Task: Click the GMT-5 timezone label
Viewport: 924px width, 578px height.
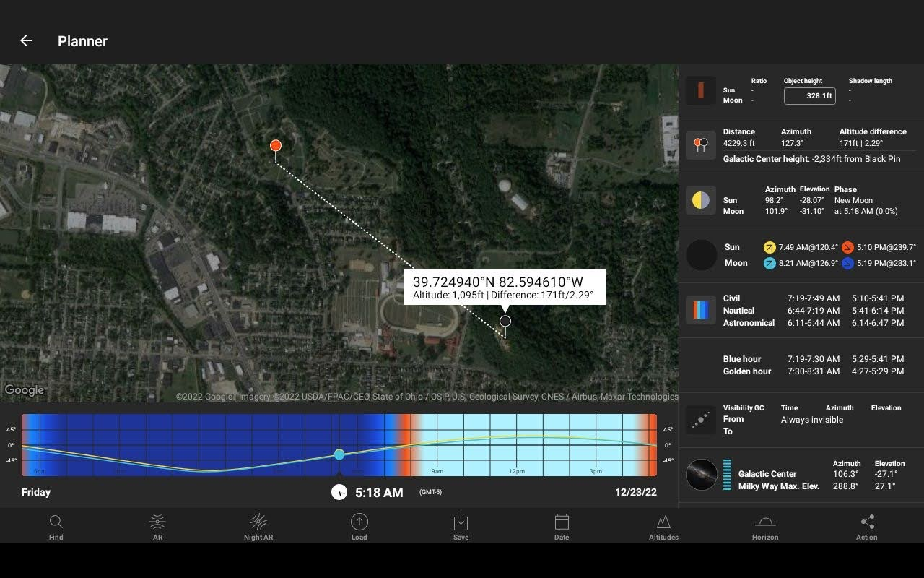Action: pyautogui.click(x=430, y=492)
